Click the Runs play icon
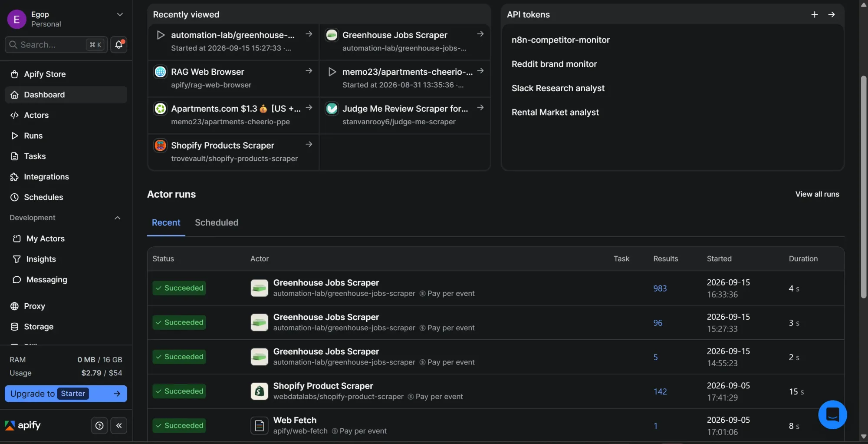 (x=14, y=136)
